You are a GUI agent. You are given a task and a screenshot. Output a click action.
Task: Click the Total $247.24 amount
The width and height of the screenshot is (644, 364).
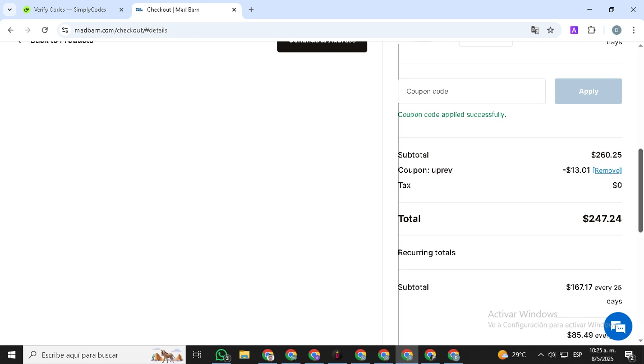(x=602, y=219)
